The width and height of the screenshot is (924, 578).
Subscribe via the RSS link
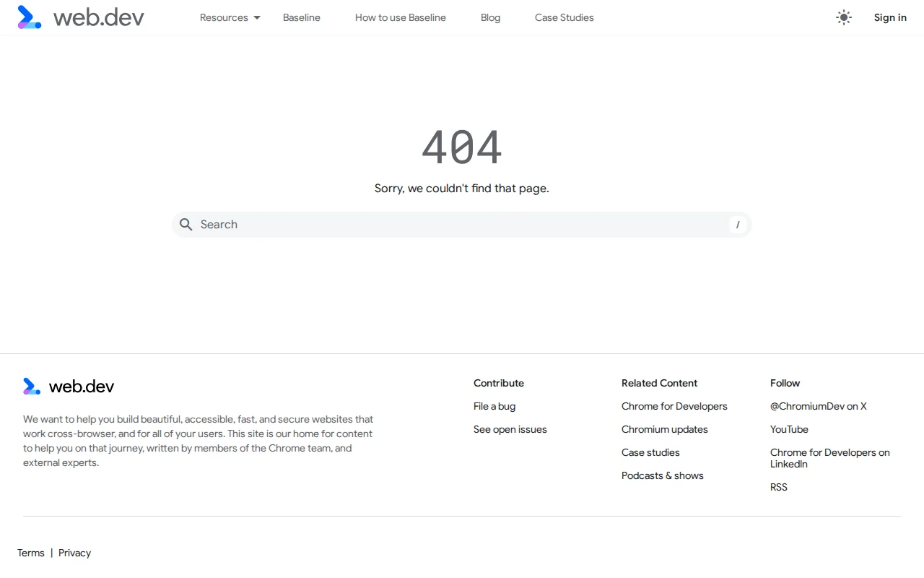point(778,487)
